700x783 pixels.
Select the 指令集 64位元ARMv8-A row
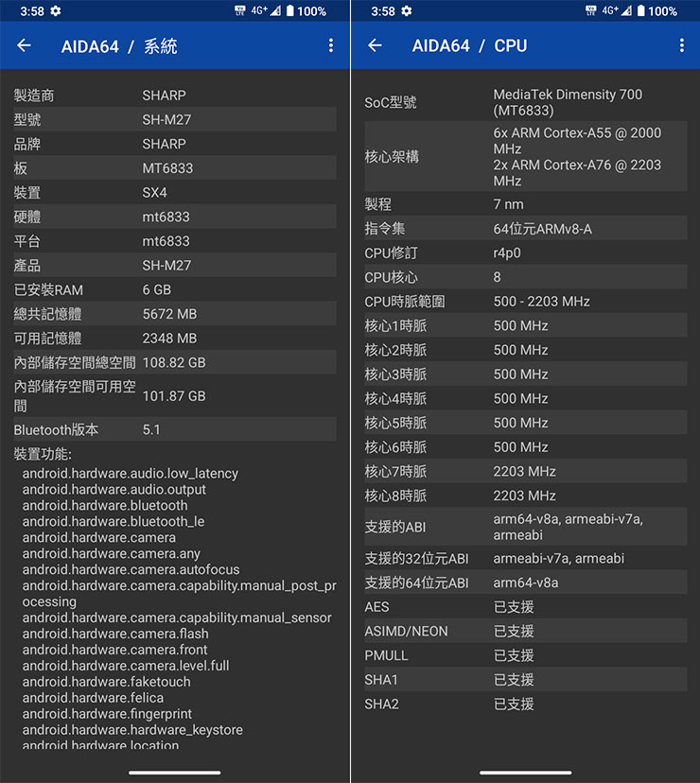coord(525,229)
